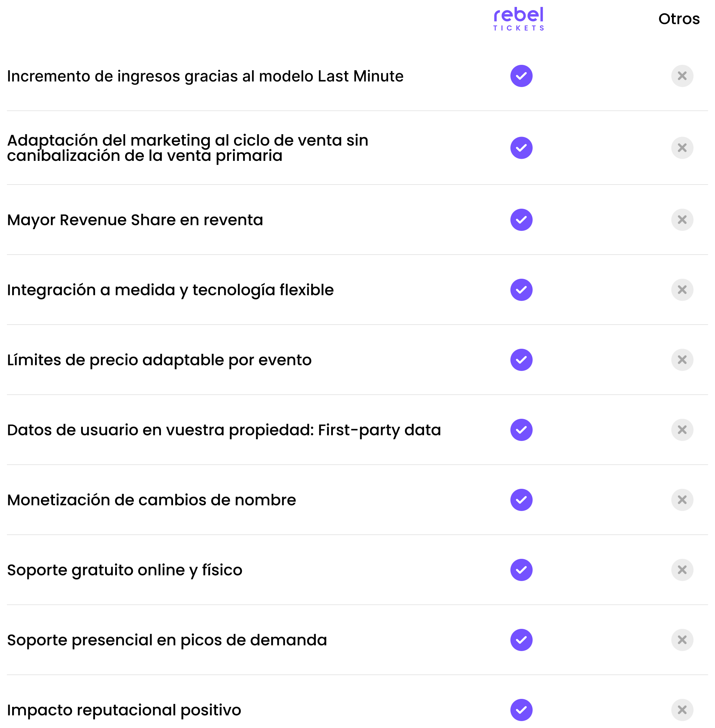The height and width of the screenshot is (728, 715).
Task: Click 'Soporte gratuito online y físico' text
Action: pyautogui.click(x=124, y=570)
